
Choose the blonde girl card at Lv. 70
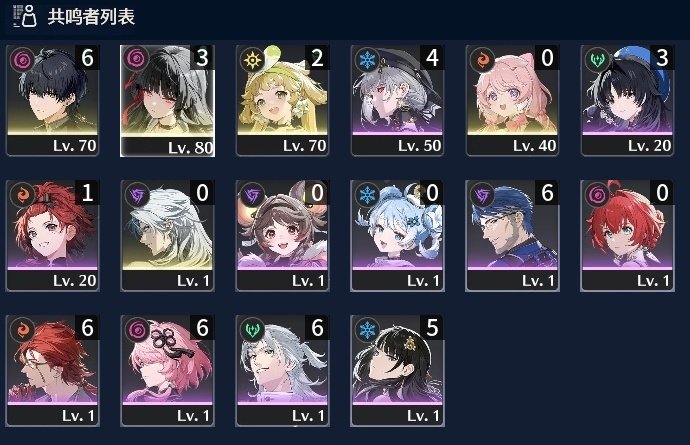click(x=283, y=100)
